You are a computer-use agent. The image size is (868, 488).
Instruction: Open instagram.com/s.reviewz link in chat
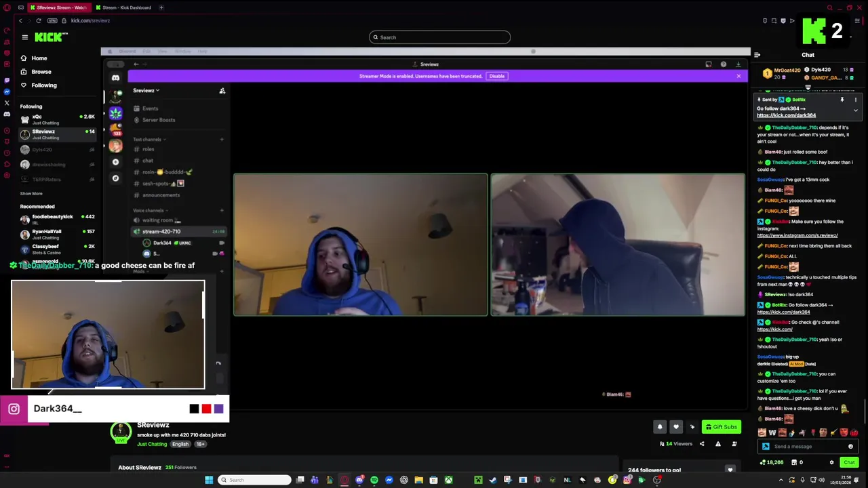click(x=797, y=235)
